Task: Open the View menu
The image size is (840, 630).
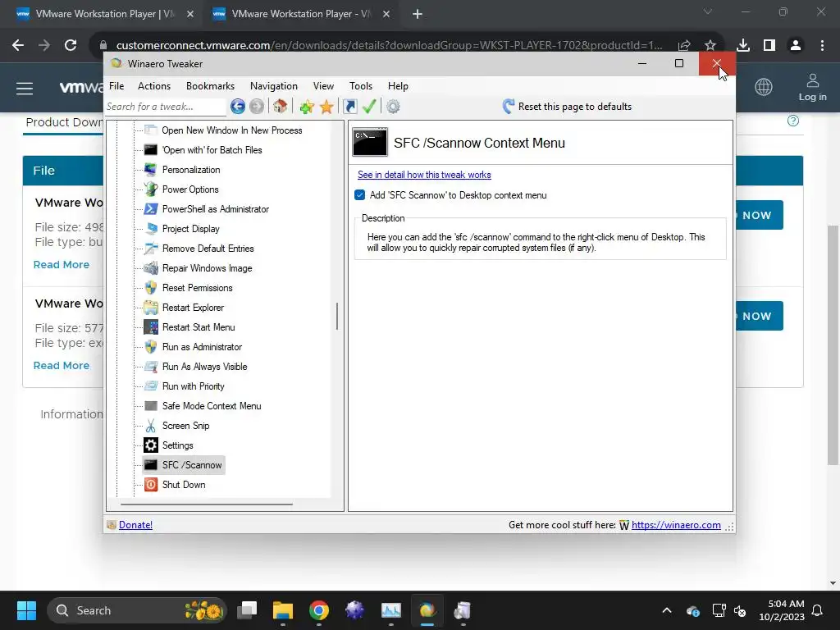Action: [323, 85]
